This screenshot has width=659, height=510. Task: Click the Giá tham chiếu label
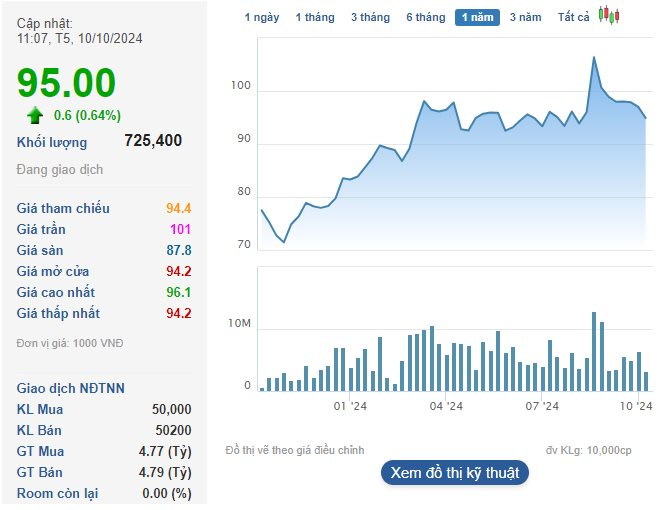[63, 208]
